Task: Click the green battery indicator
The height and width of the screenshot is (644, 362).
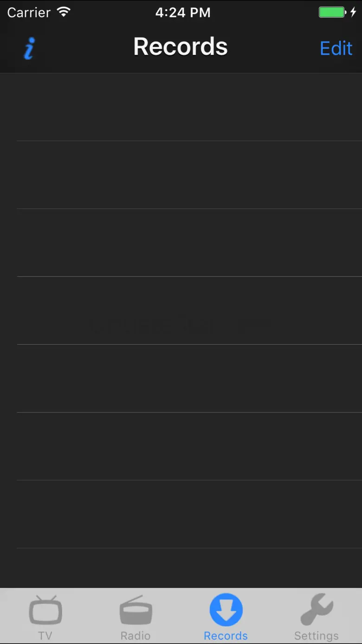Action: pyautogui.click(x=332, y=12)
